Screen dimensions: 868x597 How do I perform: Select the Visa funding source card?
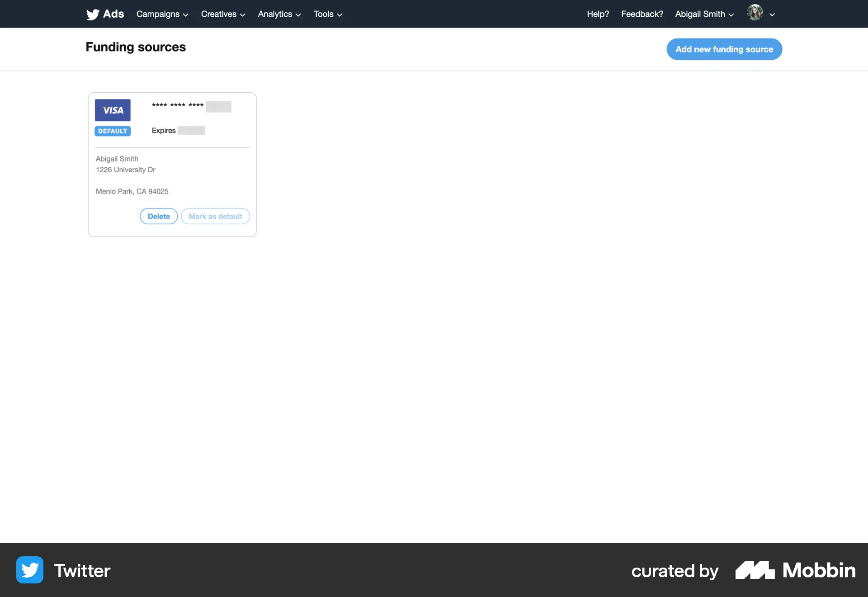coord(172,164)
